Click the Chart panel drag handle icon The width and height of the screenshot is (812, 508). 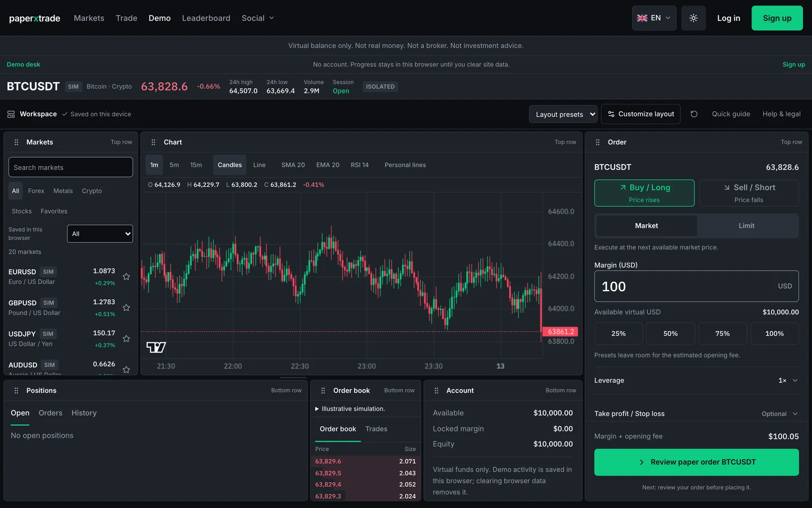153,142
